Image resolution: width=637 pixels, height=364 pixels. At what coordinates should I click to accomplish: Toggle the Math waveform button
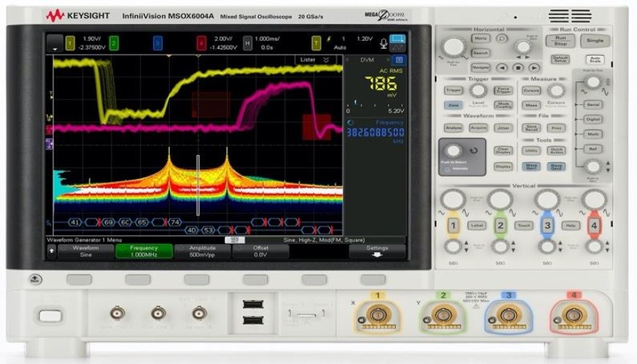coord(593,134)
